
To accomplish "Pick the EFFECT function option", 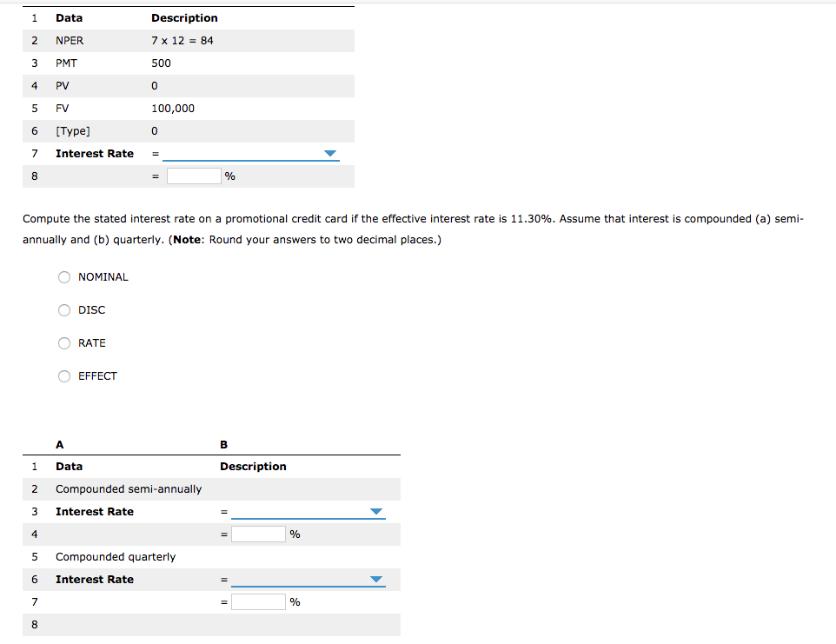I will 64,375.
